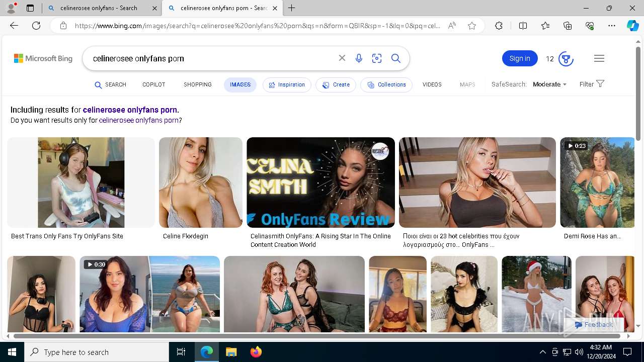
Task: Click the Feedback button
Action: click(594, 325)
